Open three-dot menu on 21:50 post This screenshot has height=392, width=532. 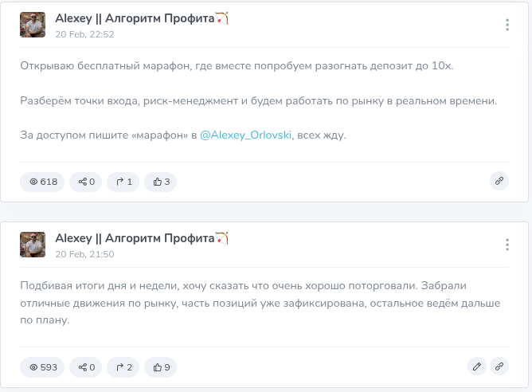507,245
